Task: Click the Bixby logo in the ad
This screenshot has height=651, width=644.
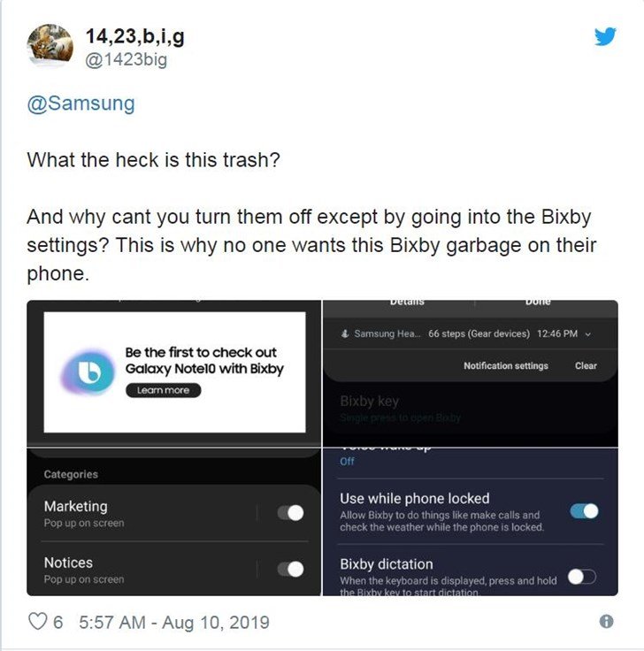Action: [88, 371]
